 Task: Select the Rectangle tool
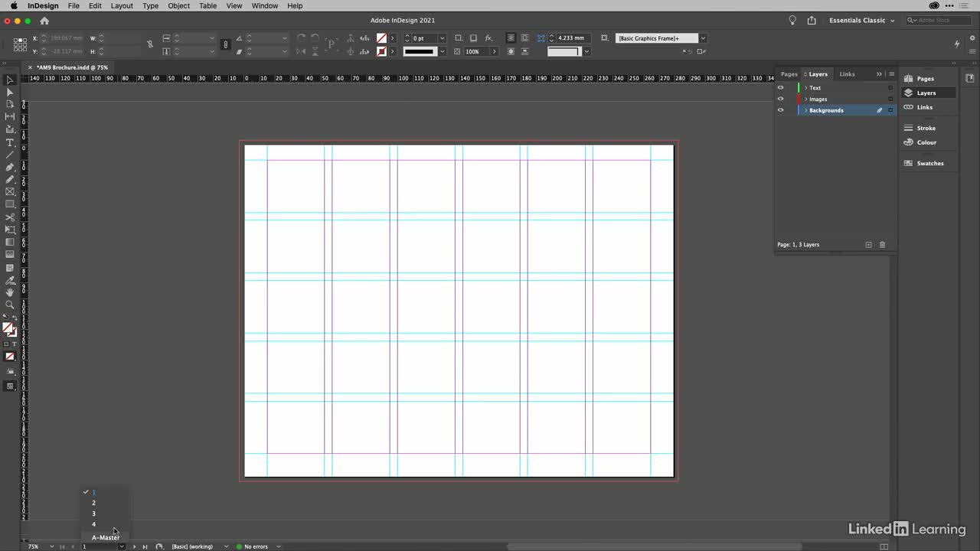click(x=10, y=204)
